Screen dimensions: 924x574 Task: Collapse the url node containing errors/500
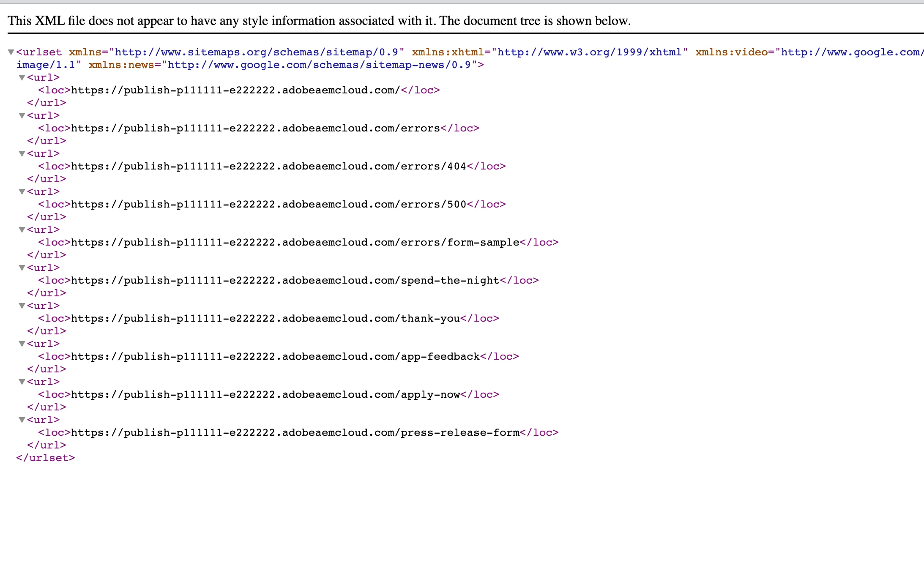(x=22, y=192)
